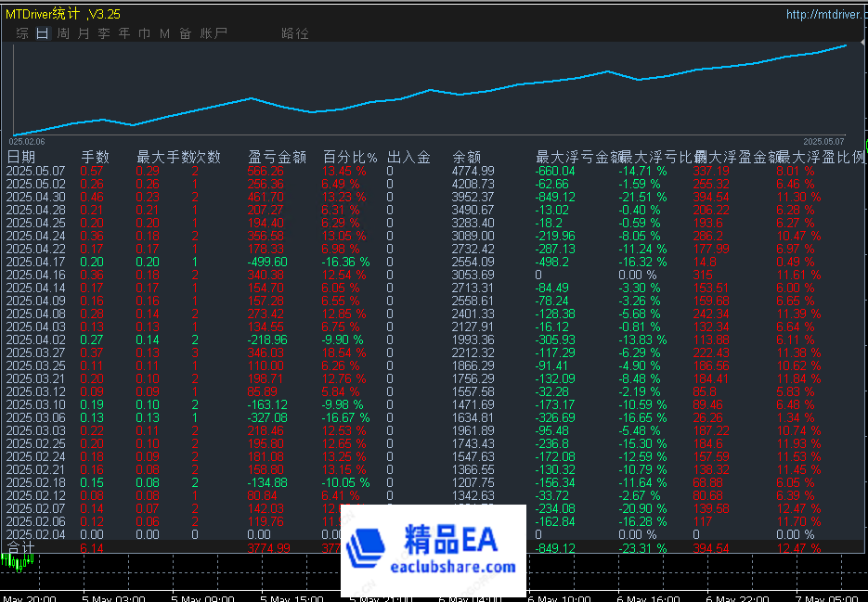Open the 周 weekly statistics tab

coord(63,33)
